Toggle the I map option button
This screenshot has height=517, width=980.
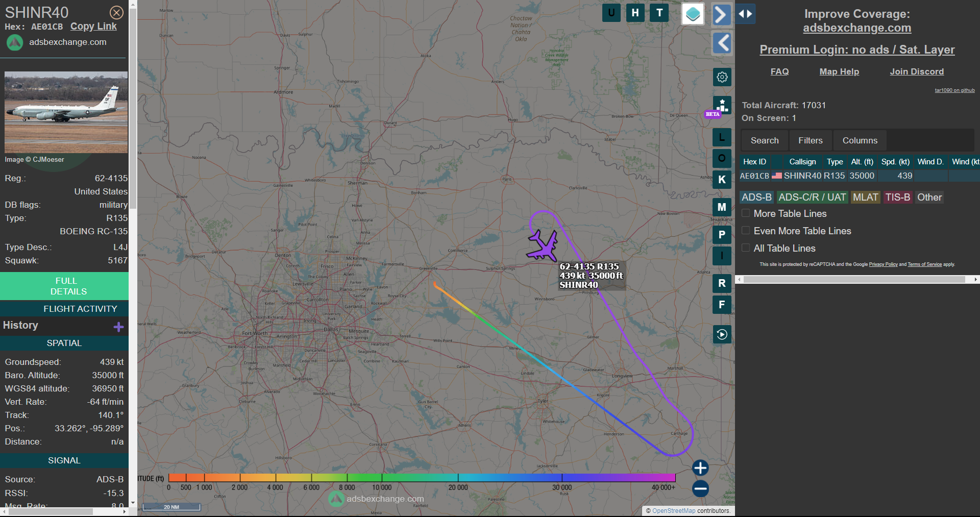point(722,256)
